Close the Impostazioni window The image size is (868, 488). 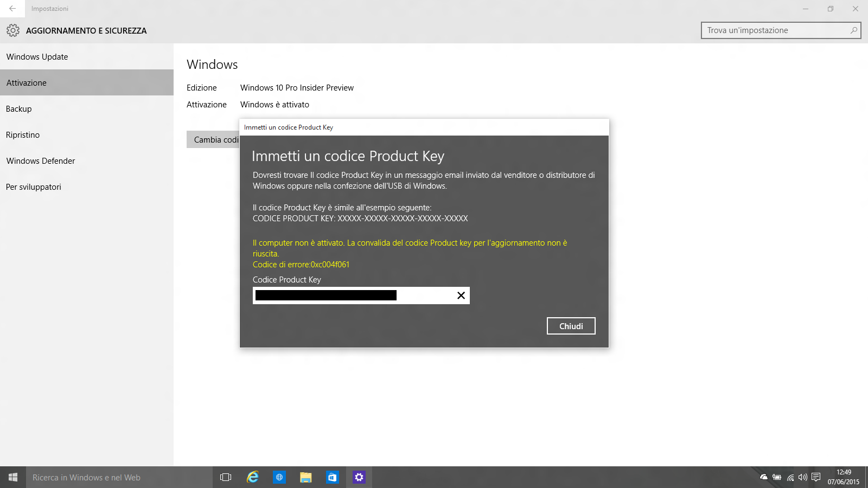[856, 9]
